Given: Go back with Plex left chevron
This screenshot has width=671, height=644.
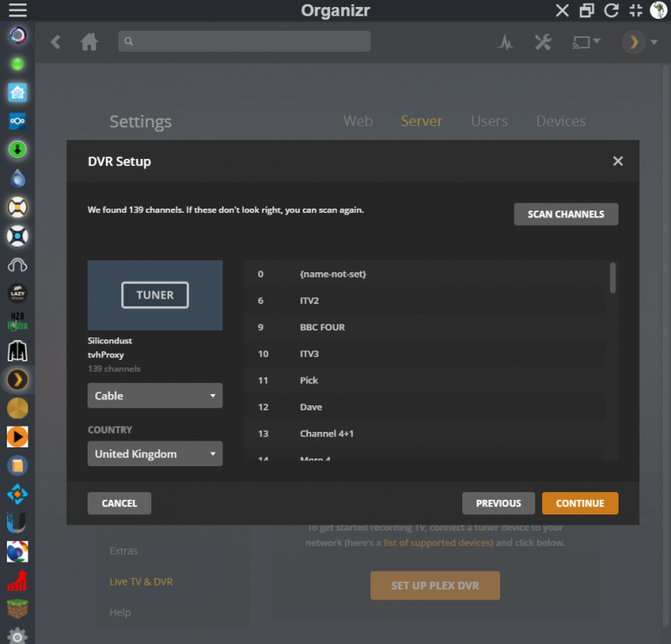Looking at the screenshot, I should click(x=56, y=42).
